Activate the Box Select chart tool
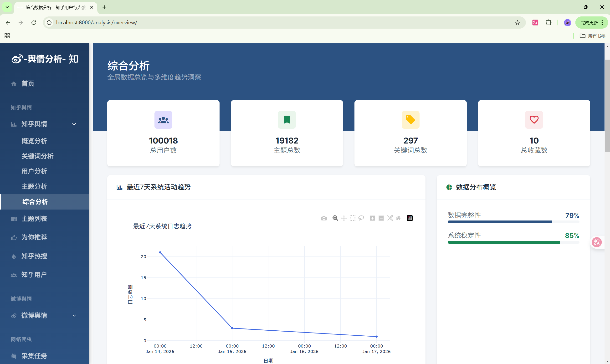 [353, 218]
